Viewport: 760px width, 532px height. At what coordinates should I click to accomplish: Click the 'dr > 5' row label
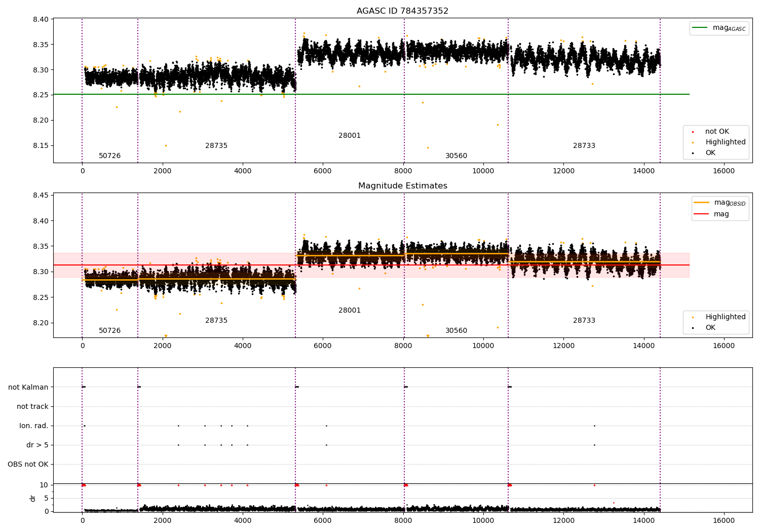(x=37, y=445)
